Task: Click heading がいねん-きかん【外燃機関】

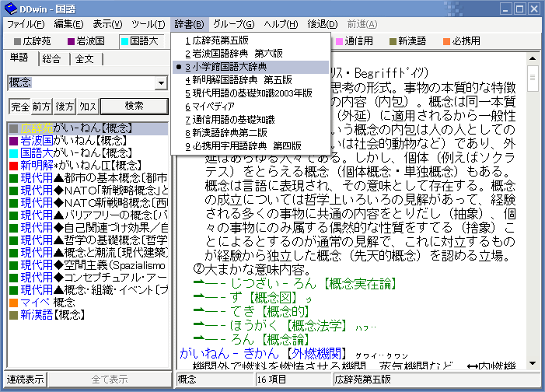Action: 264,354
